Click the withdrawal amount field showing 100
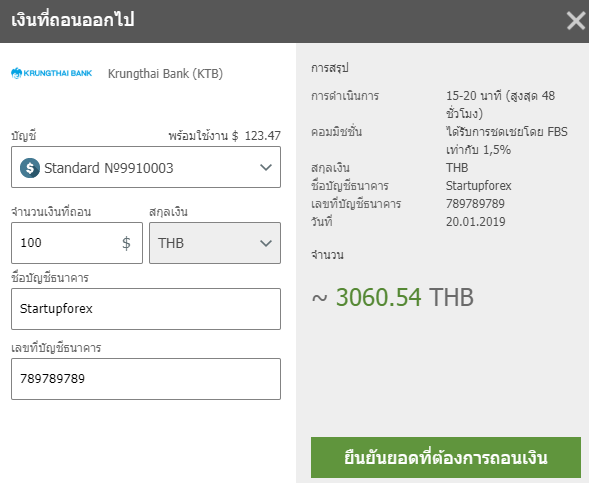The image size is (589, 483). point(77,243)
